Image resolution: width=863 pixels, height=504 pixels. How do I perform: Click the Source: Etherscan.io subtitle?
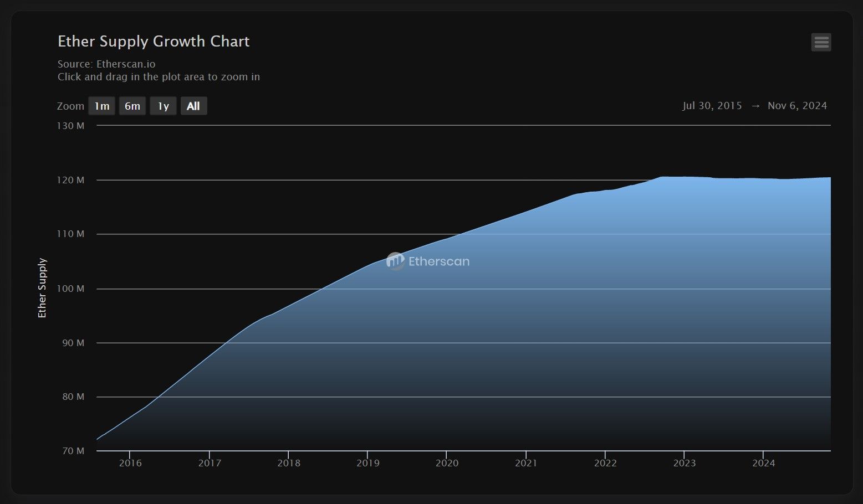point(106,64)
